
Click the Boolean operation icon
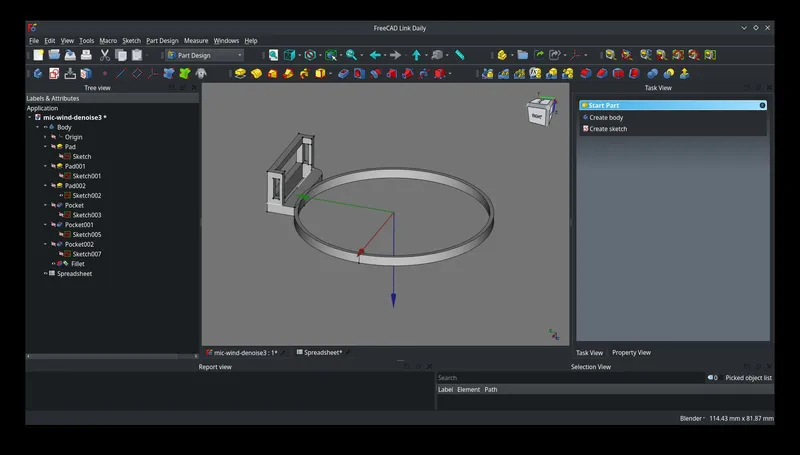(x=653, y=74)
